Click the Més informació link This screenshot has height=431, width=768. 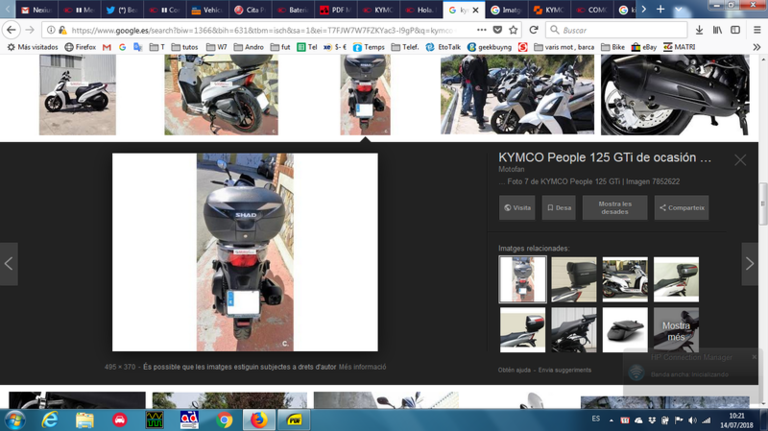pyautogui.click(x=362, y=367)
